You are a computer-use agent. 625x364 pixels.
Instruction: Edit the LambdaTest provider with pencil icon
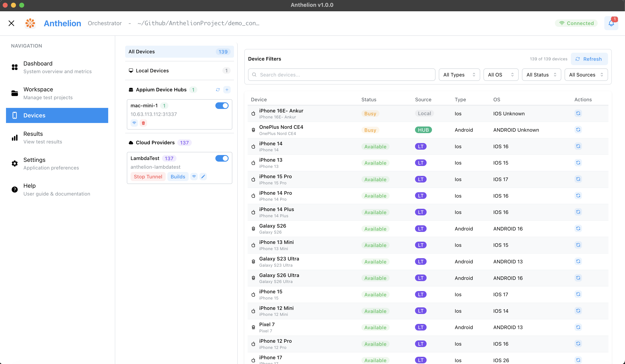point(203,177)
